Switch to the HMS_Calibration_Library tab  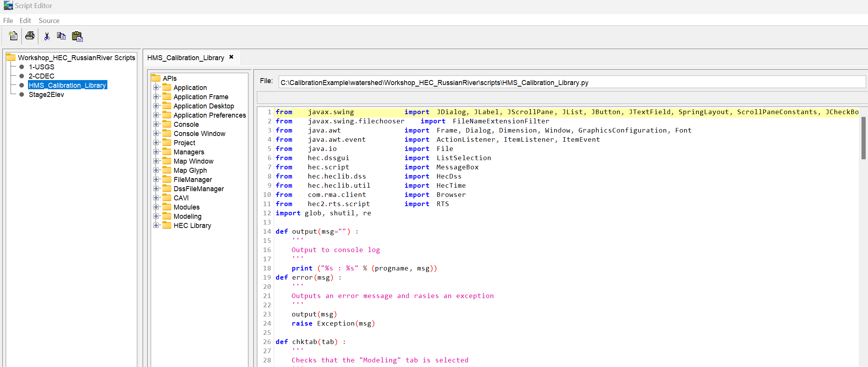click(x=186, y=57)
